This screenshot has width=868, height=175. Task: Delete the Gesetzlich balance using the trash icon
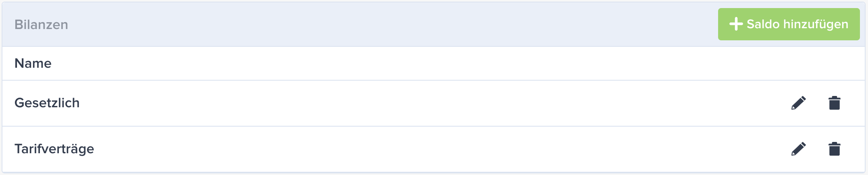coord(834,103)
